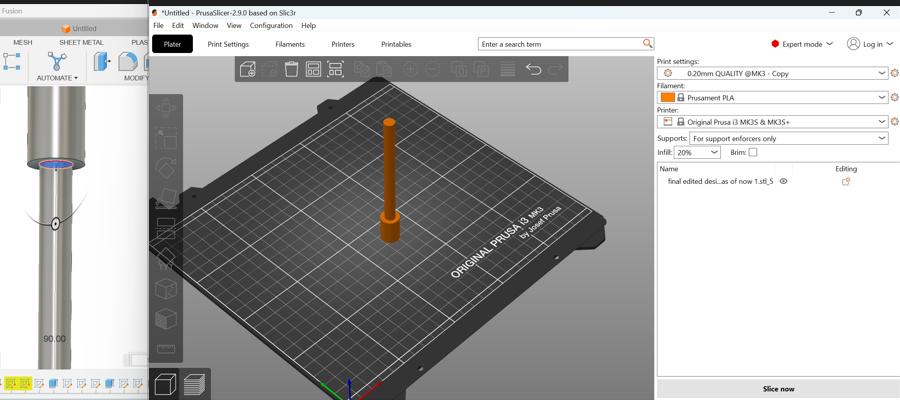Screen dimensions: 900x400
Task: Switch to the Print Settings tab
Action: [228, 44]
